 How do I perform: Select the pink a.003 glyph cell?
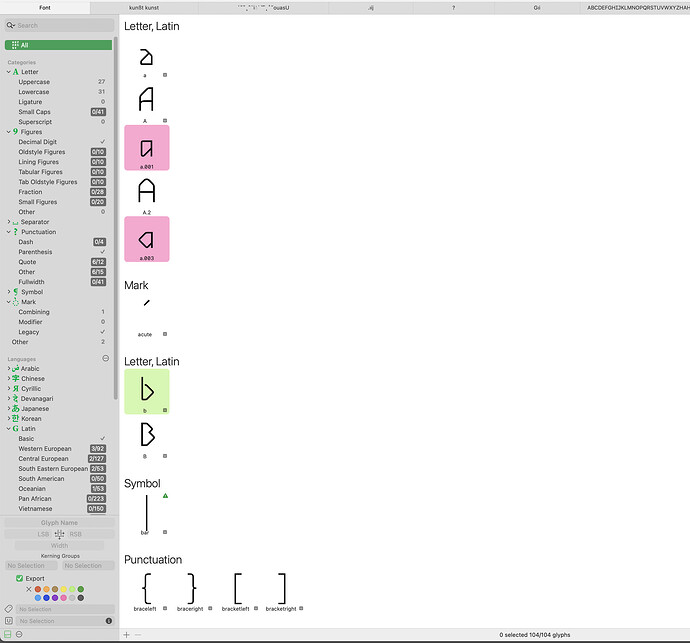point(147,239)
